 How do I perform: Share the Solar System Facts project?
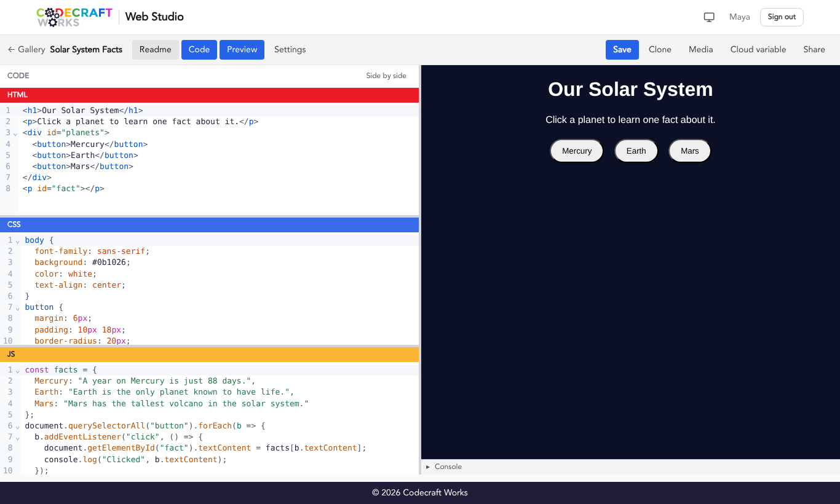click(814, 50)
